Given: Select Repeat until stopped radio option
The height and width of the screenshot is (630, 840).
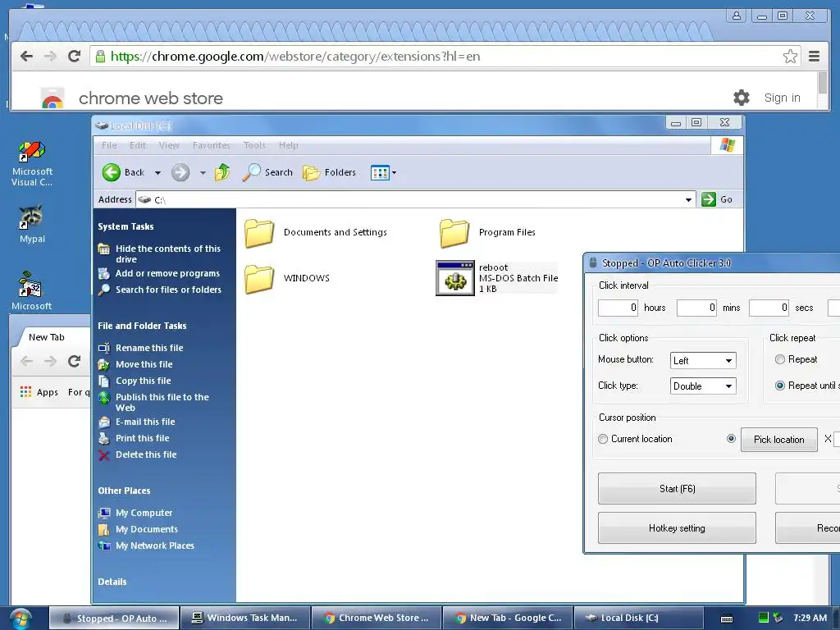Looking at the screenshot, I should coord(780,386).
